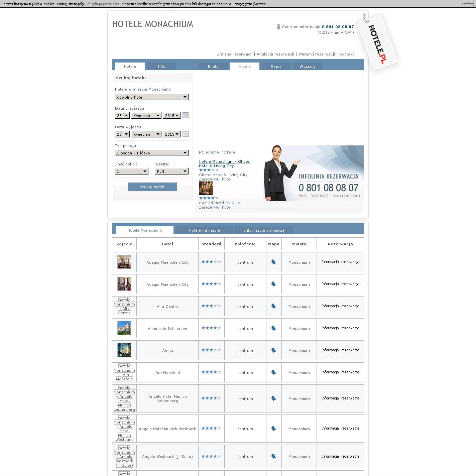
Task: Open Conrad Hotel De Ville link
Action: point(219,203)
